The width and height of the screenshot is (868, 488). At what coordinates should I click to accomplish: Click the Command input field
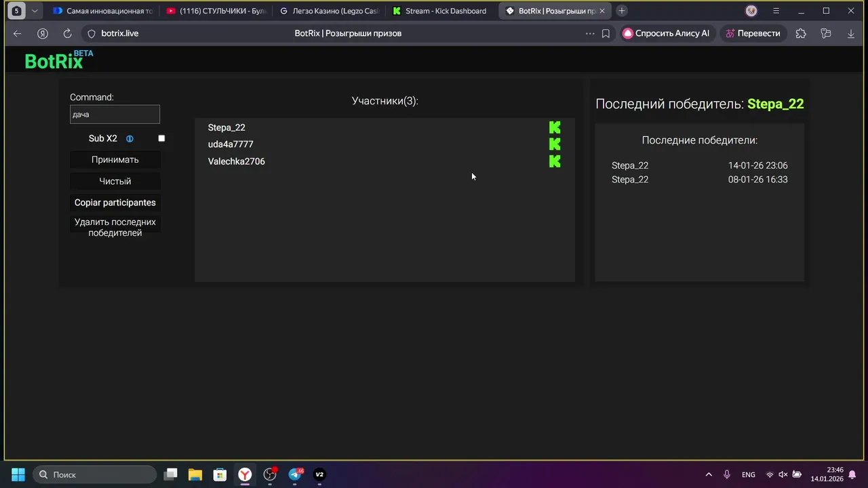(115, 115)
